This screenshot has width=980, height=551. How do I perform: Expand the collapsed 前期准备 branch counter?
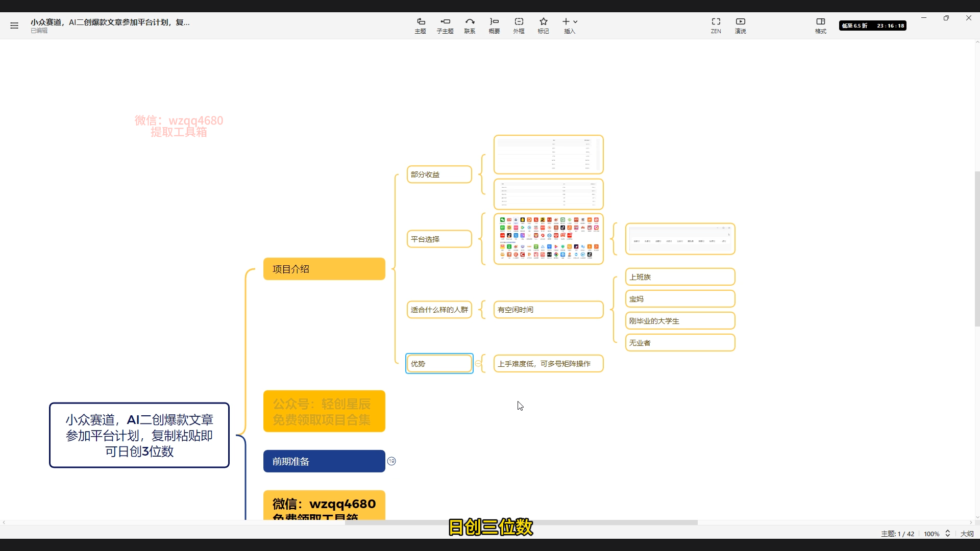(x=391, y=461)
